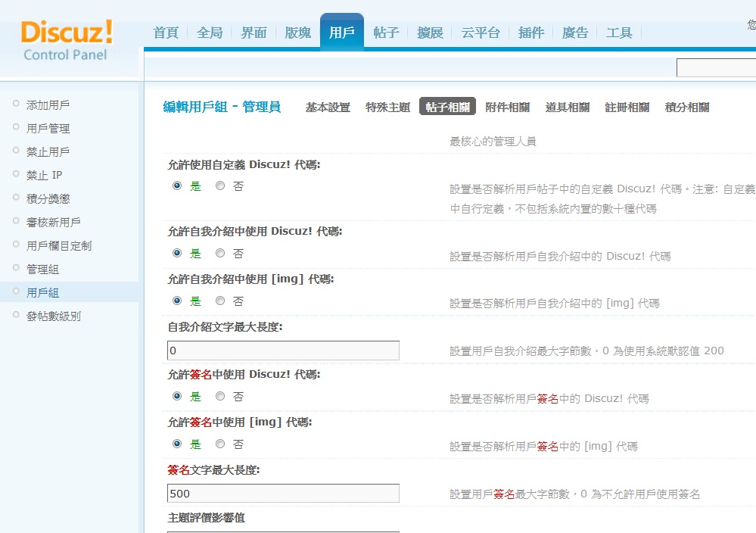
Task: Switch to the 基本設置 sub-tab
Action: click(328, 107)
